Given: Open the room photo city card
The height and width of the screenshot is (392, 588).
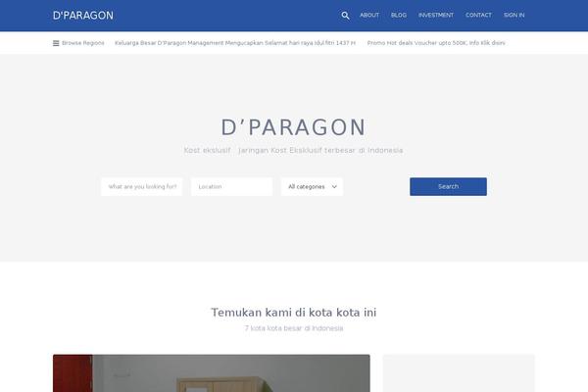Looking at the screenshot, I should pos(211,373).
